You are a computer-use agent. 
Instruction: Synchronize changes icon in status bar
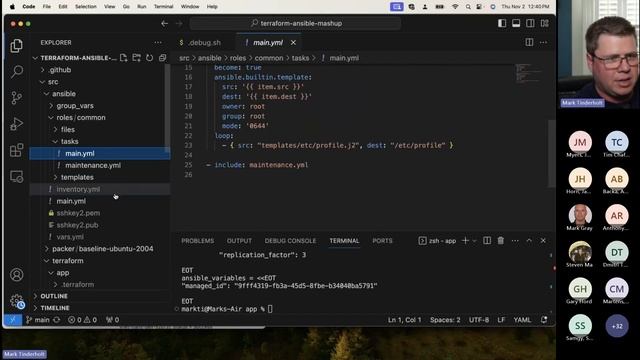[56, 320]
